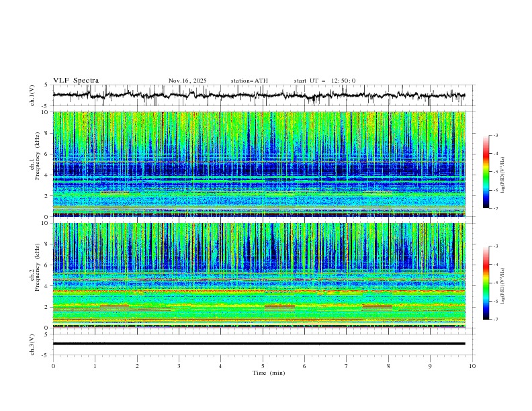Click the ch.1 log(PSD)(V²/Hz) colorbar label
Image resolution: width=532 pixels, height=411 pixels.
click(x=503, y=175)
